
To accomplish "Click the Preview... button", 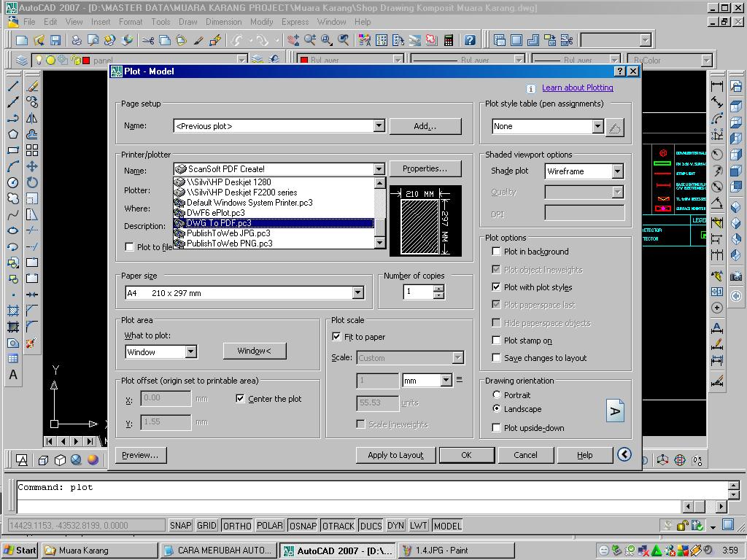I will pos(141,455).
